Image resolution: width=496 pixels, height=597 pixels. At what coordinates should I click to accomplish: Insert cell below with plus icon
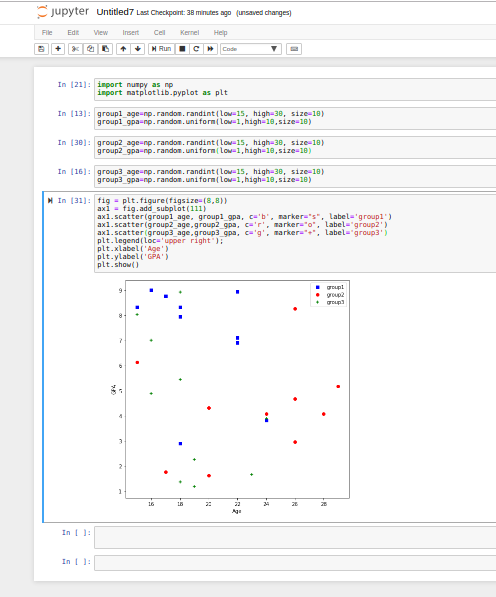[x=58, y=49]
